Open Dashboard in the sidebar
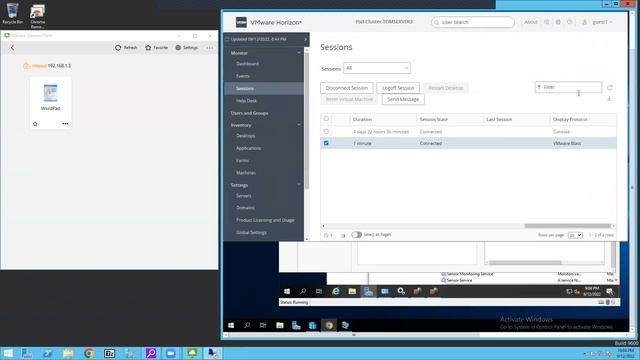 pyautogui.click(x=247, y=64)
